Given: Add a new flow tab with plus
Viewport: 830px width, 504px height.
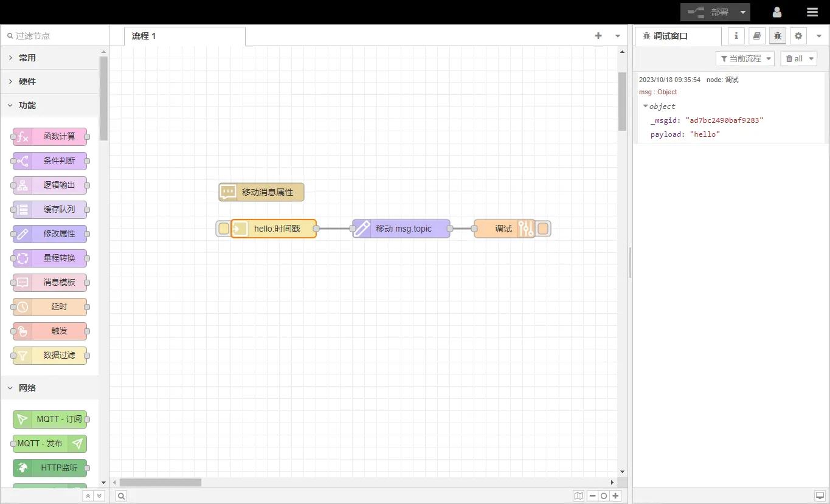Looking at the screenshot, I should pyautogui.click(x=598, y=36).
